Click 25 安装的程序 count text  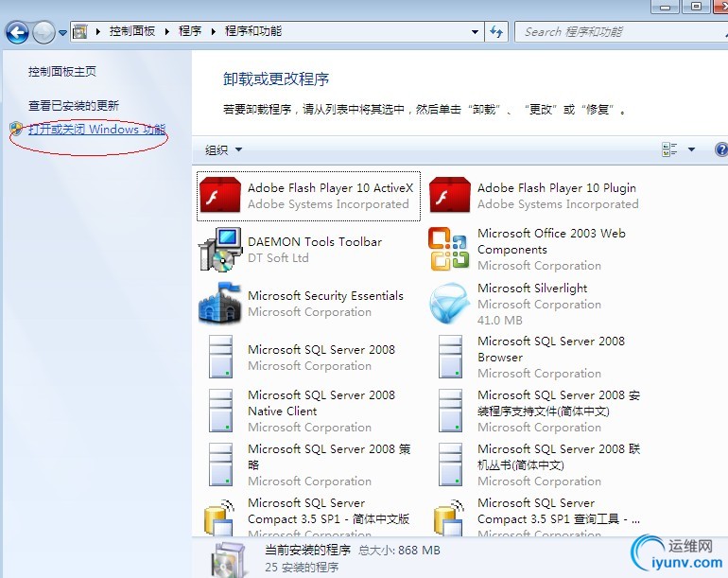302,568
